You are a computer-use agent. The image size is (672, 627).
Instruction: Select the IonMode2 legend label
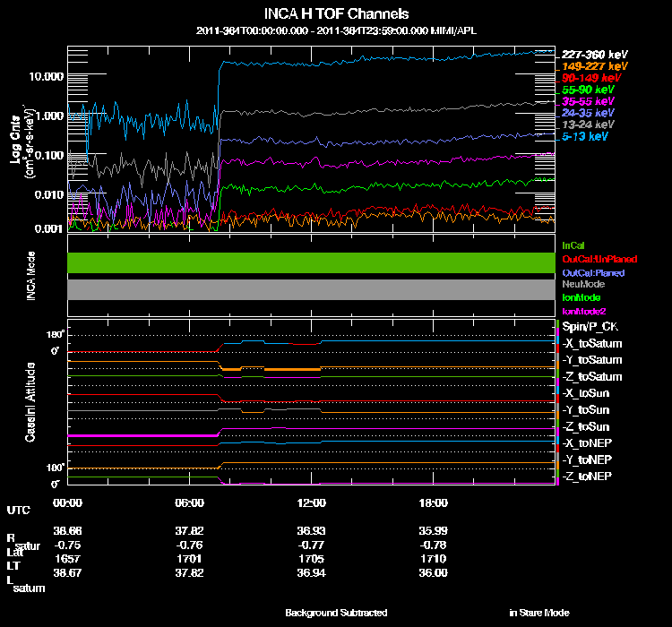582,310
